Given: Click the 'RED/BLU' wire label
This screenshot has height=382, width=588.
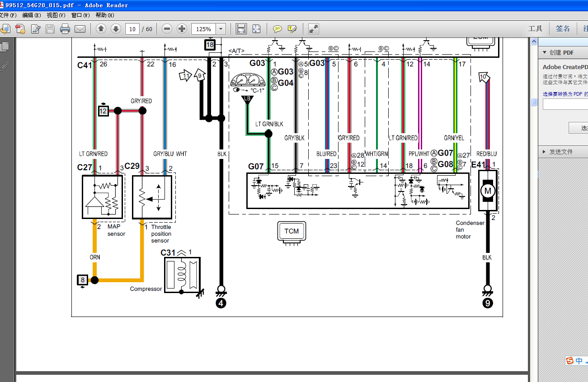Looking at the screenshot, I should pos(486,154).
